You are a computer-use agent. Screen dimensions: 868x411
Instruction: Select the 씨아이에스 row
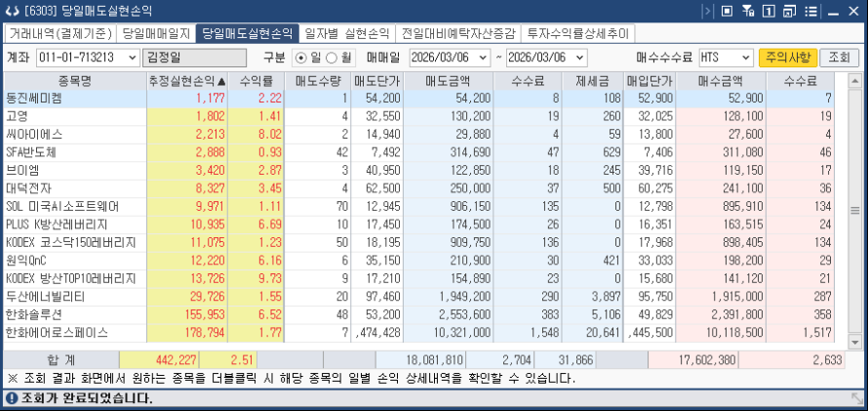pos(419,135)
